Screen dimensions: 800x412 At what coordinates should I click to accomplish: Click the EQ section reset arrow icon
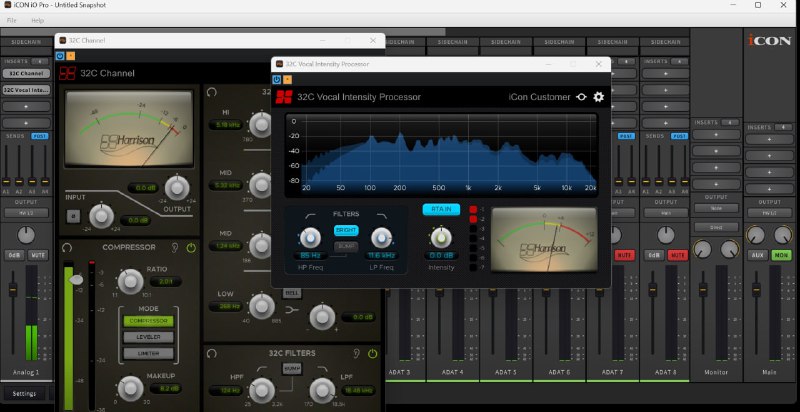pos(212,92)
